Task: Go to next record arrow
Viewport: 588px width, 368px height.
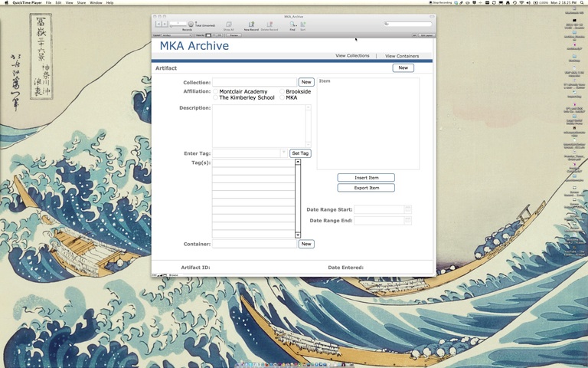Action: point(165,24)
